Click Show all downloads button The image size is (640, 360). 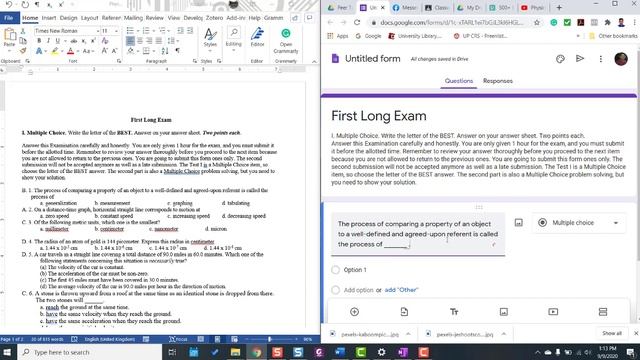[611, 333]
